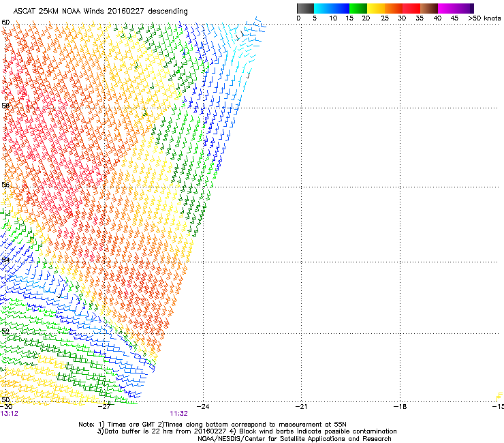Click the latitude axis label '58'

click(x=5, y=106)
